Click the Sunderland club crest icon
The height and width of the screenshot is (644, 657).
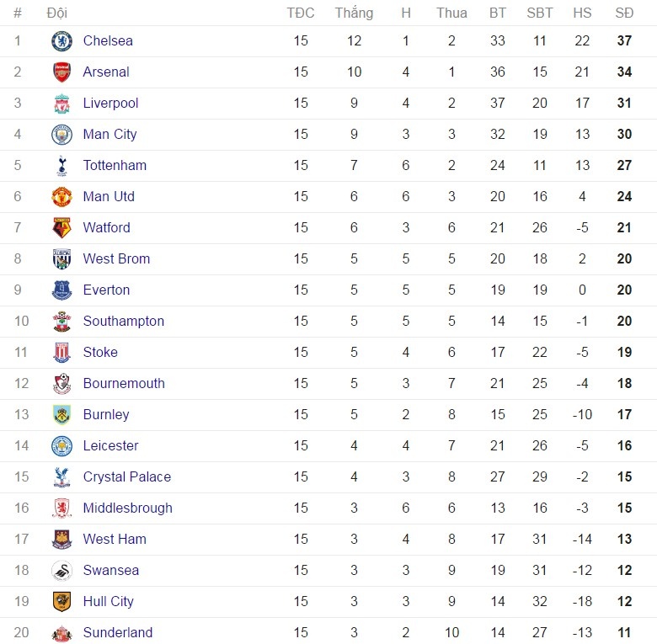click(61, 633)
